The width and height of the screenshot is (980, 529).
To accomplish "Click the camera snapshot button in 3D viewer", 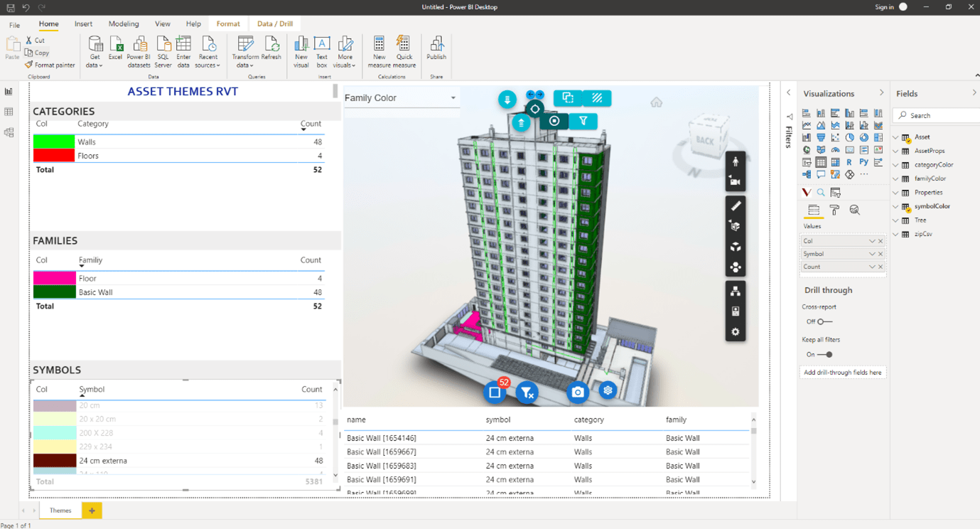I will (x=577, y=392).
